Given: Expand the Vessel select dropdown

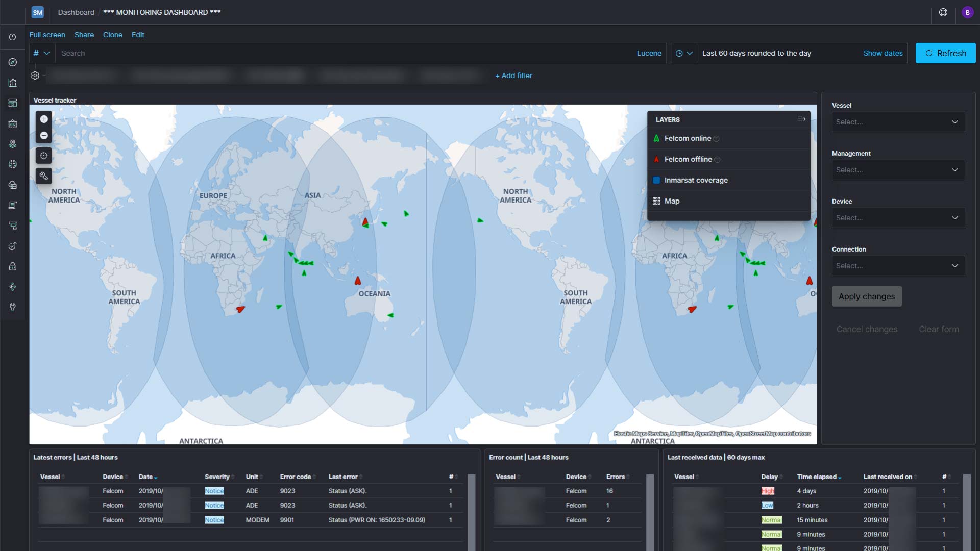Looking at the screenshot, I should pos(898,122).
